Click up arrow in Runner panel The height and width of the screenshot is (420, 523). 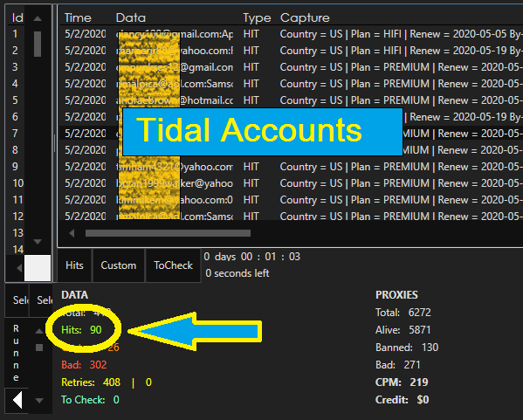[39, 331]
